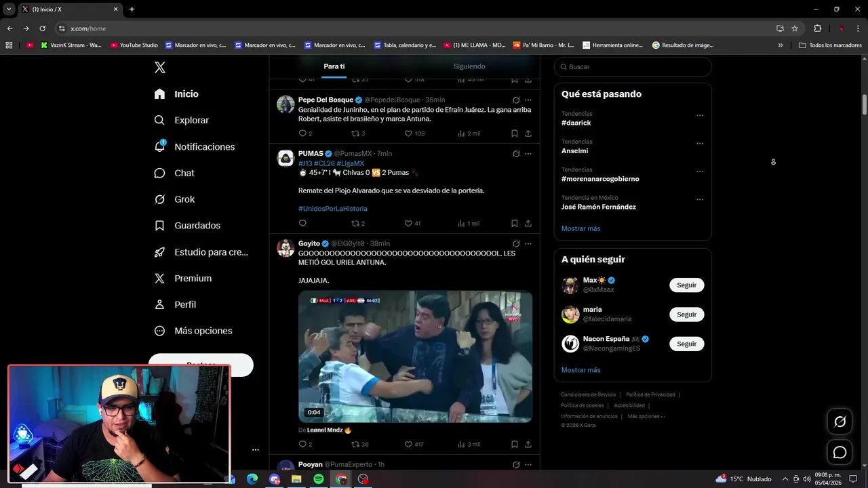Bookmark Pepe Del Bosque's post
Viewport: 868px width, 488px height.
pos(515,134)
